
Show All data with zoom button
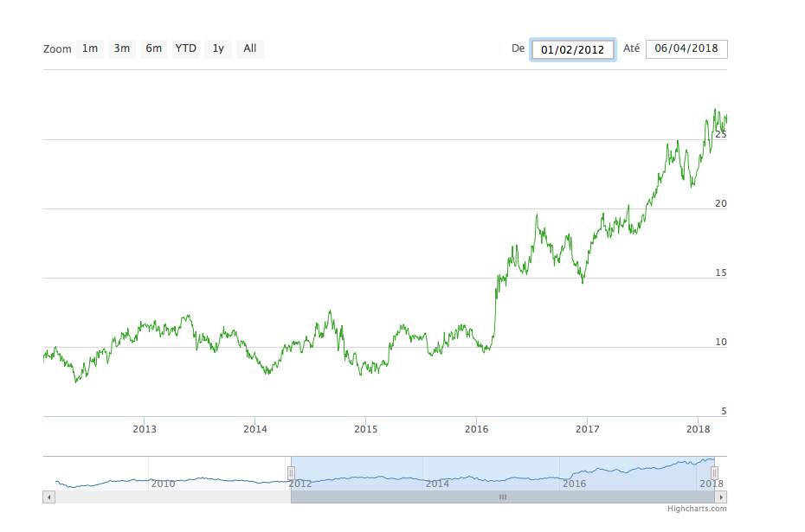click(249, 48)
